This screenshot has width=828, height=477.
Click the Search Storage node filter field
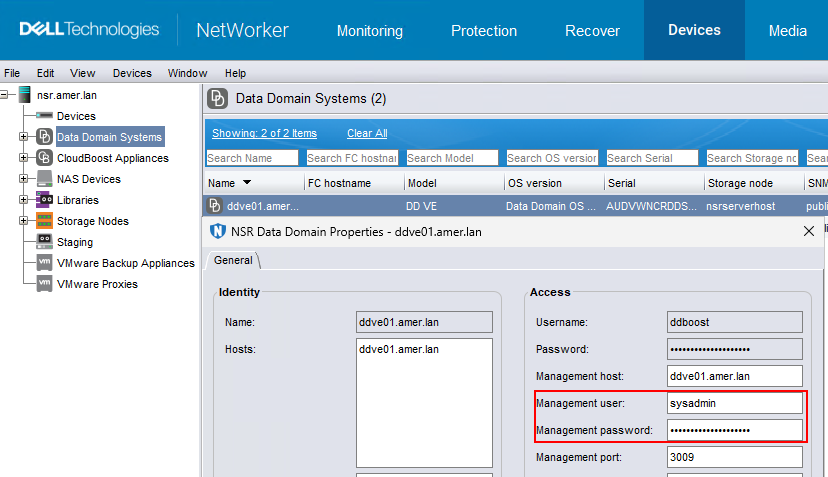point(752,157)
